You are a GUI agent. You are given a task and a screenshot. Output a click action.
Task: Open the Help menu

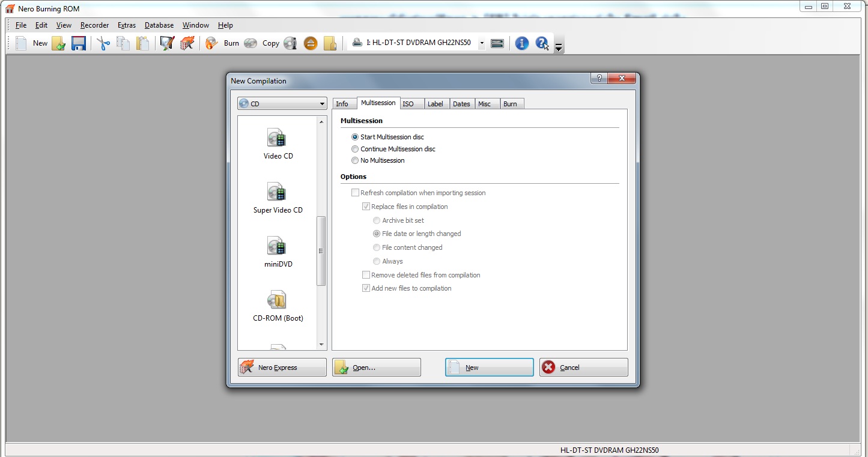click(225, 25)
